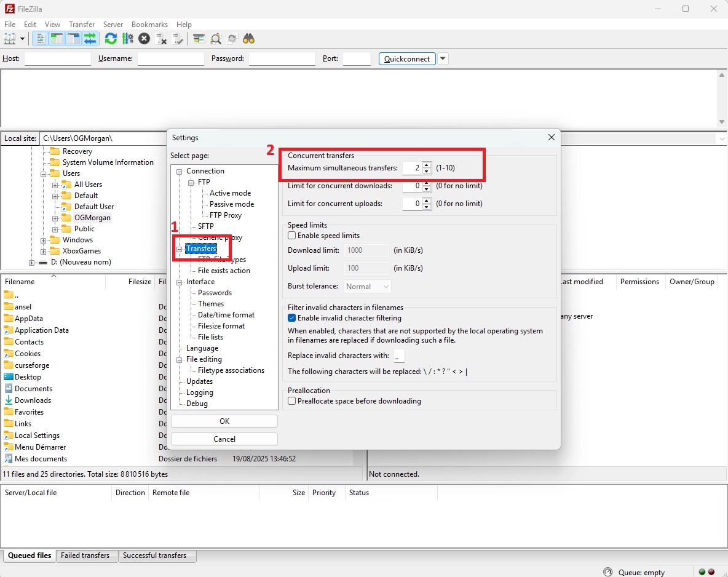Expand the Windows folder in local tree
Screen dimensions: 728x577
click(x=43, y=241)
